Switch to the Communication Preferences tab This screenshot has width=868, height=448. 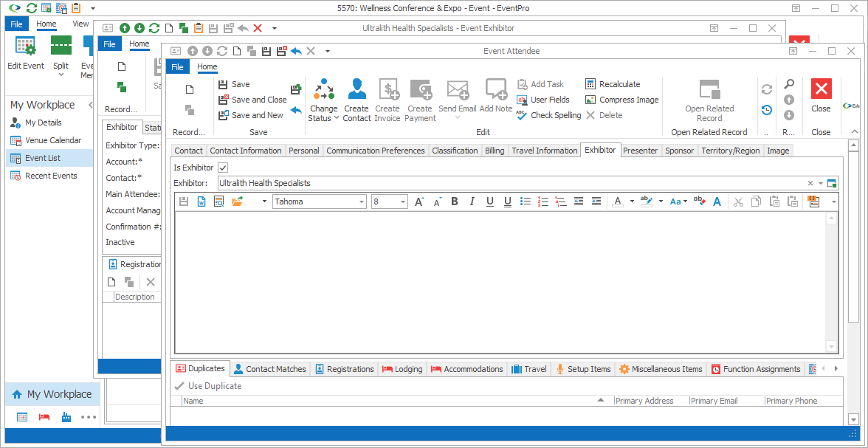pos(375,151)
